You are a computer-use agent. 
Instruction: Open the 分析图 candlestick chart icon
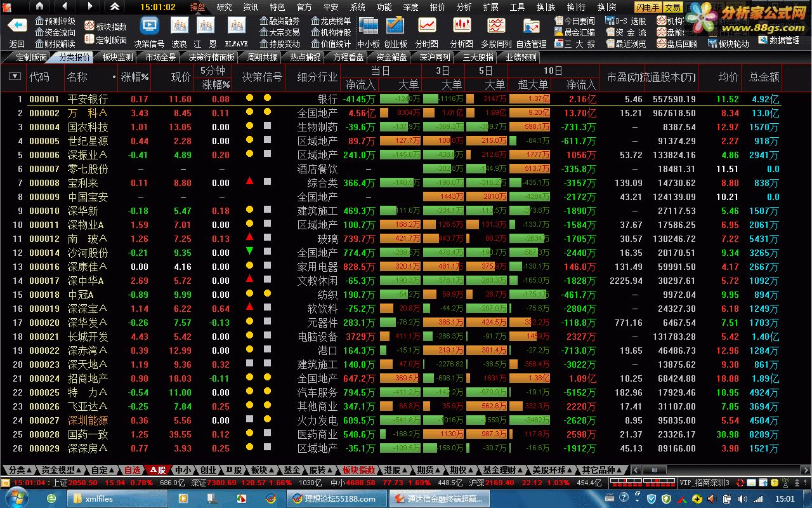pos(462,25)
